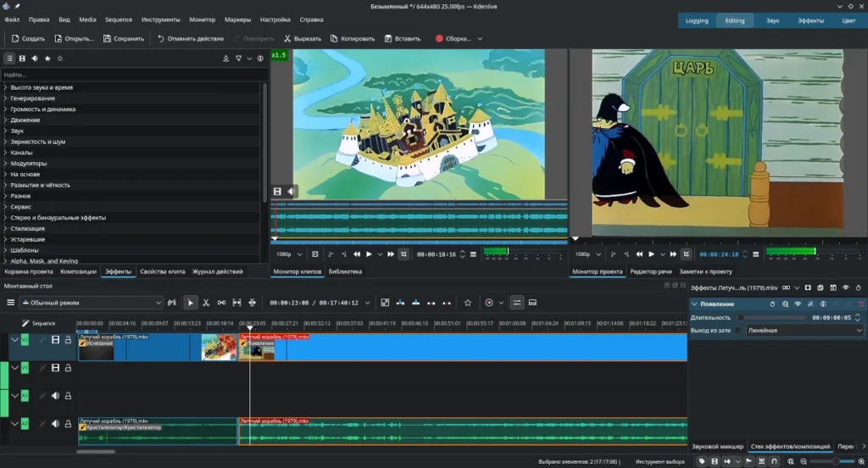Click the Длительность slider for the effect

click(771, 318)
